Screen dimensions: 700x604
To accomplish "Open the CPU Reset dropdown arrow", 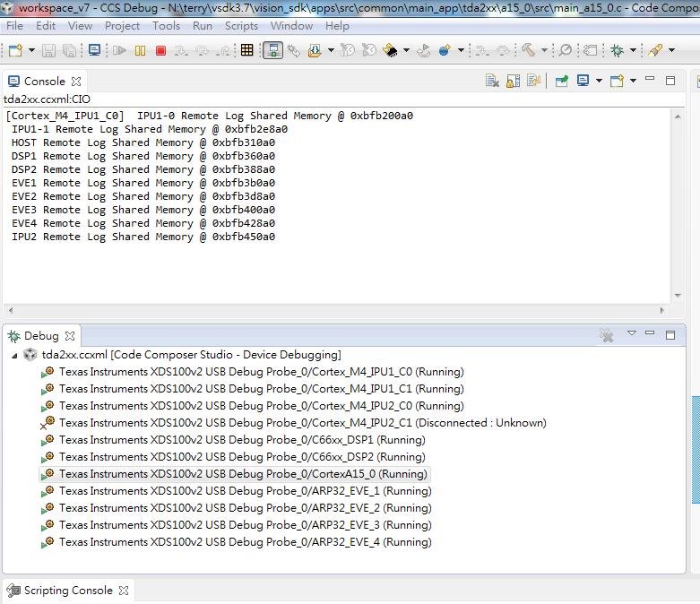I will pyautogui.click(x=461, y=50).
